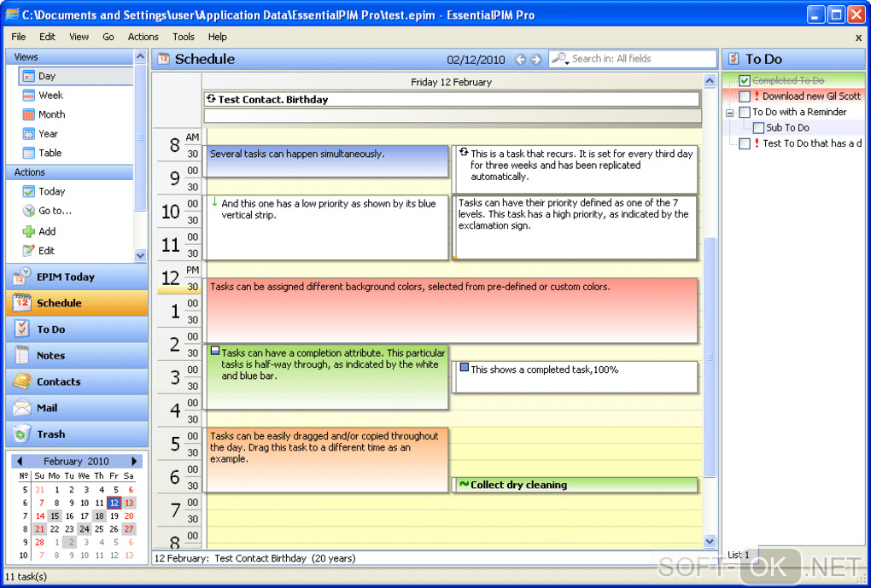Select the Several tasks can happen simultaneously task
871x588 pixels.
click(327, 161)
